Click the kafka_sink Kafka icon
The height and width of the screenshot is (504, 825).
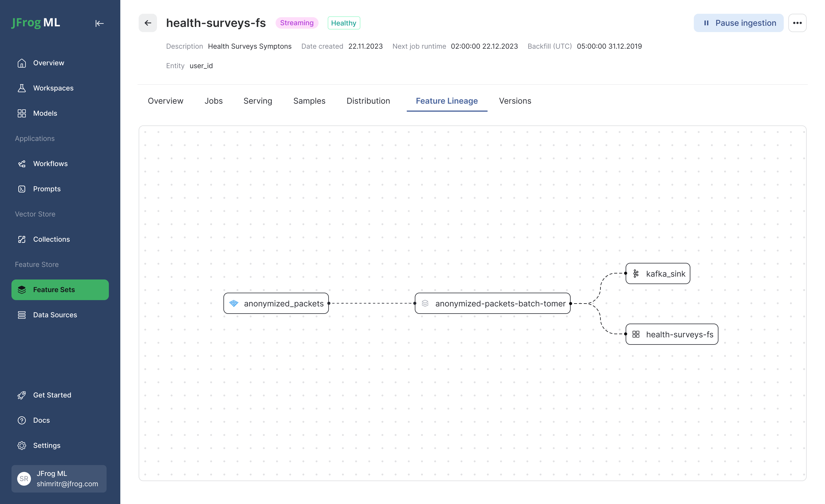coord(636,273)
